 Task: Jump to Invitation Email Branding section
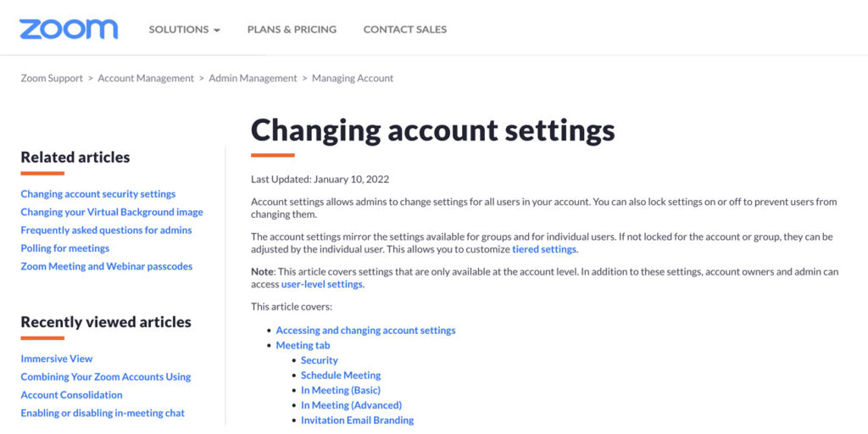coord(357,420)
